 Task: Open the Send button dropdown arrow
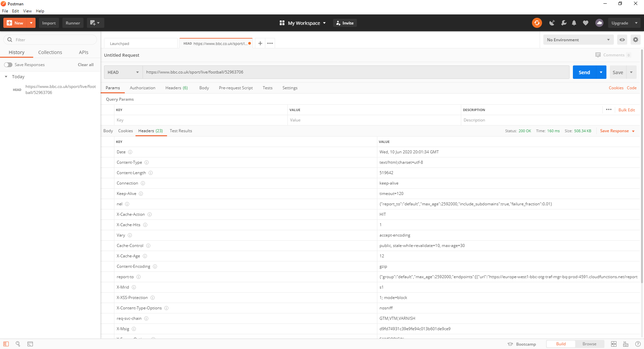601,72
